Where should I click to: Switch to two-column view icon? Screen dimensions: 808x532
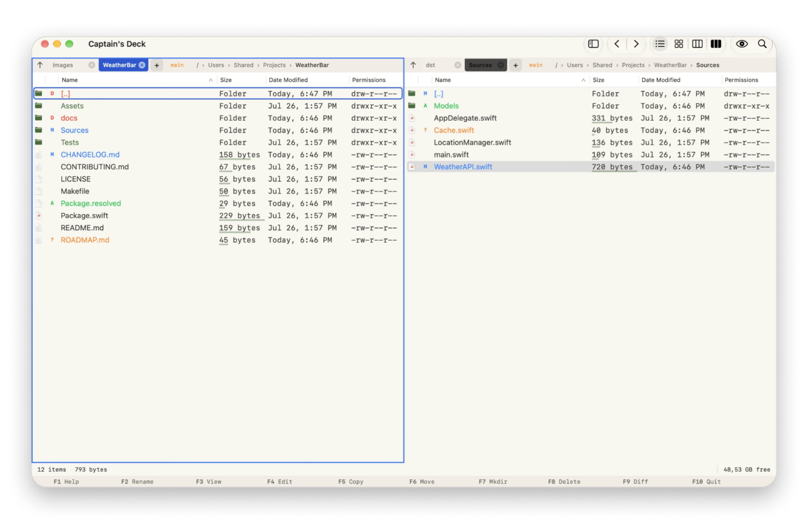coord(697,44)
